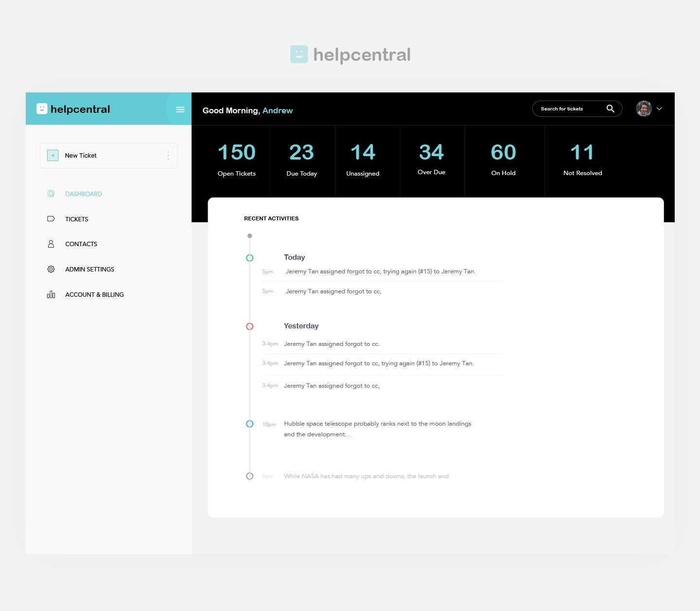Click the helpcentral wordmark in sidebar header
The image size is (700, 611).
[x=80, y=109]
